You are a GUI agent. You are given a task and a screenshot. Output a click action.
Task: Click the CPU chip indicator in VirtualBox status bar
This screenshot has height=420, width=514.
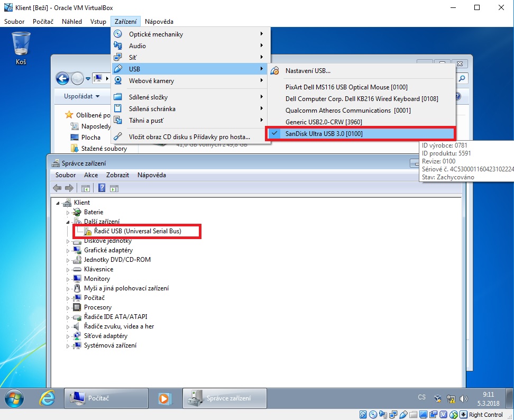pyautogui.click(x=443, y=415)
